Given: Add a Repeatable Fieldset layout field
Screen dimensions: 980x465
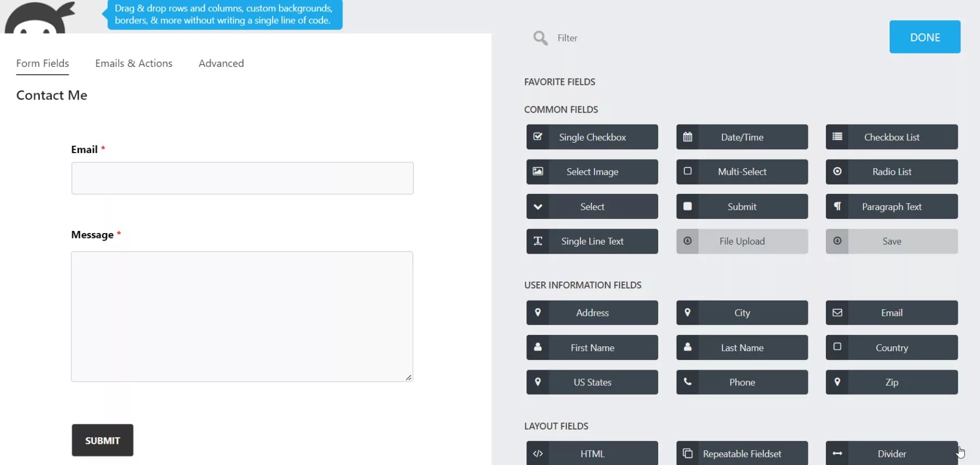Looking at the screenshot, I should coord(742,453).
